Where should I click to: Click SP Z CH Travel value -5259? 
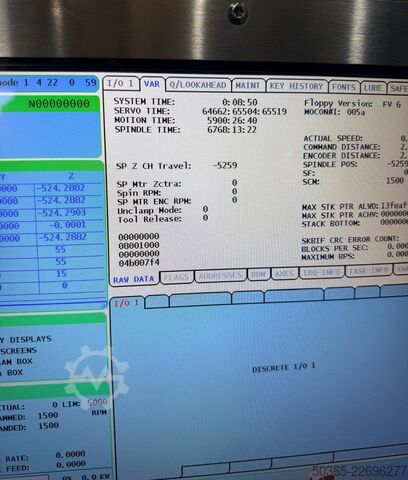coord(225,165)
